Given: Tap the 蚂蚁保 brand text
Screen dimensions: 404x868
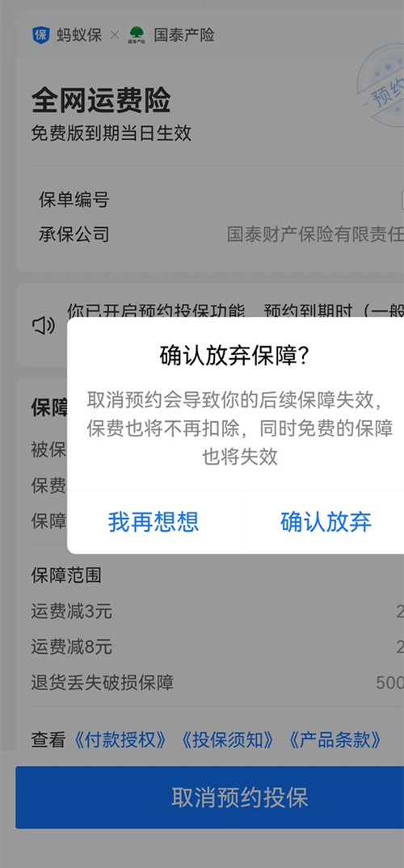Looking at the screenshot, I should (x=79, y=36).
